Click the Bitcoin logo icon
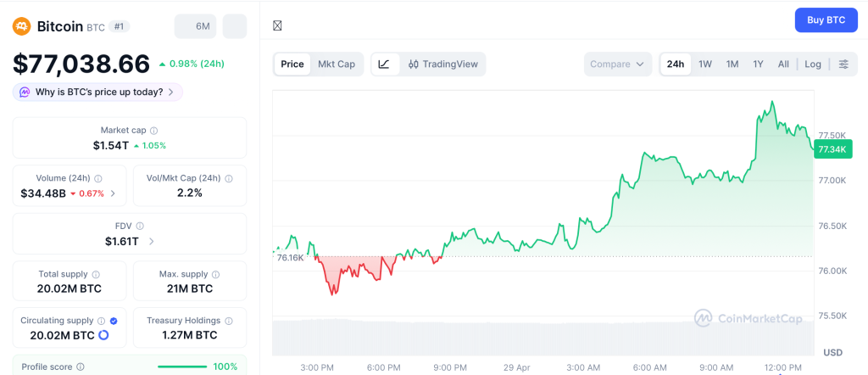 [22, 26]
